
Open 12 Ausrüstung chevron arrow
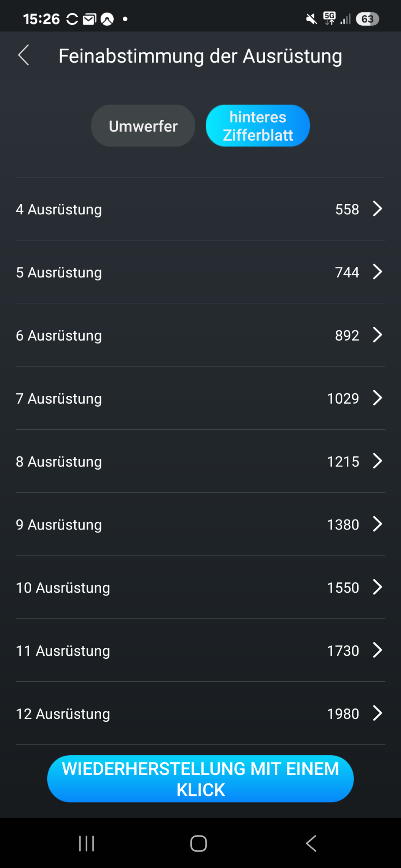[377, 713]
